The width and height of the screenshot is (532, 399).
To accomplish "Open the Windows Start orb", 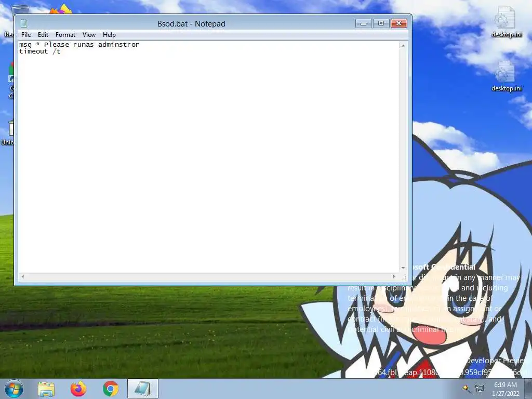I will [14, 389].
